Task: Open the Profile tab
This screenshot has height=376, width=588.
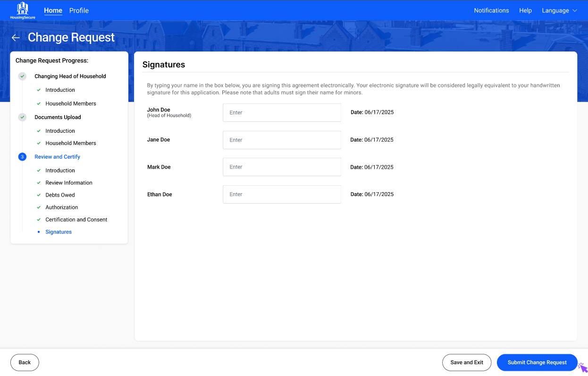Action: coord(79,10)
